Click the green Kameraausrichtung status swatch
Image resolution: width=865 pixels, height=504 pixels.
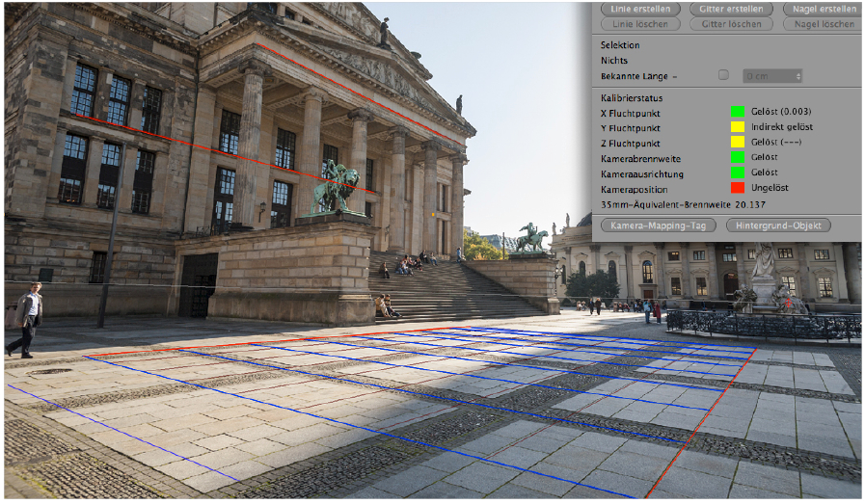(x=738, y=172)
